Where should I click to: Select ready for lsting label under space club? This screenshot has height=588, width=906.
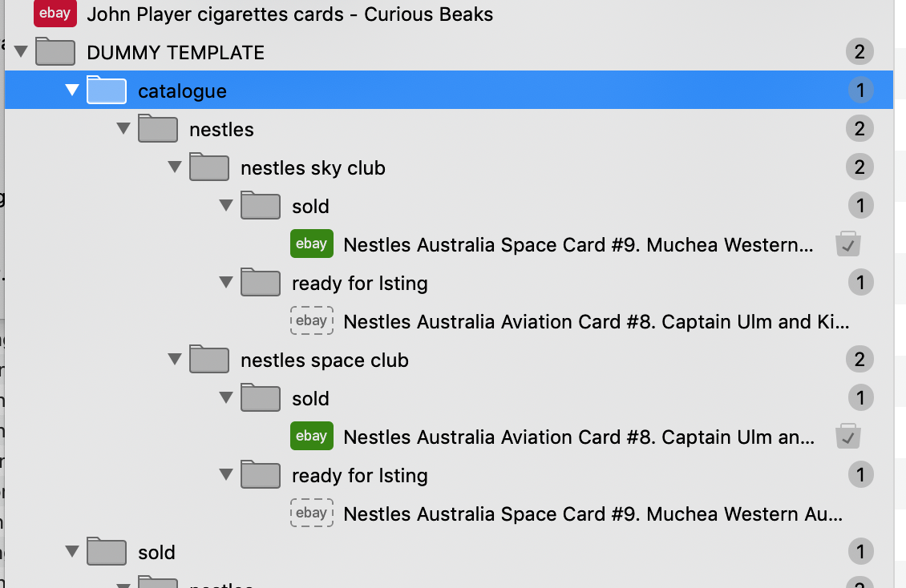pyautogui.click(x=359, y=476)
